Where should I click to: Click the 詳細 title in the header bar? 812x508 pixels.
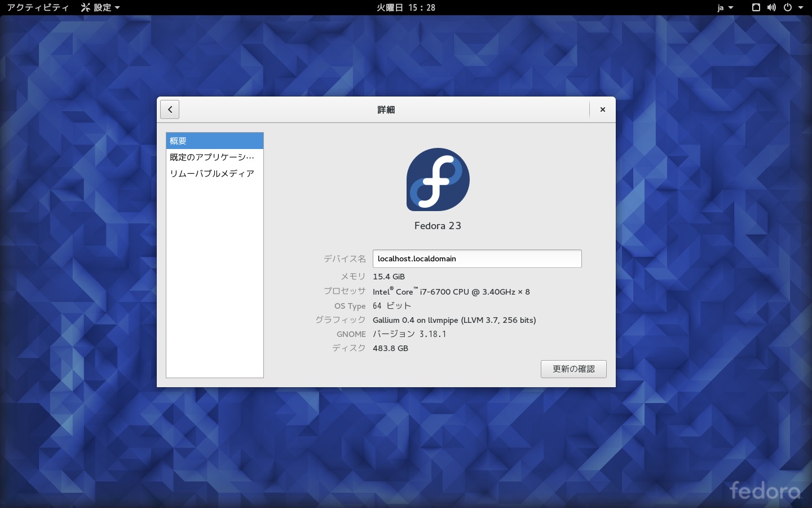[x=386, y=110]
